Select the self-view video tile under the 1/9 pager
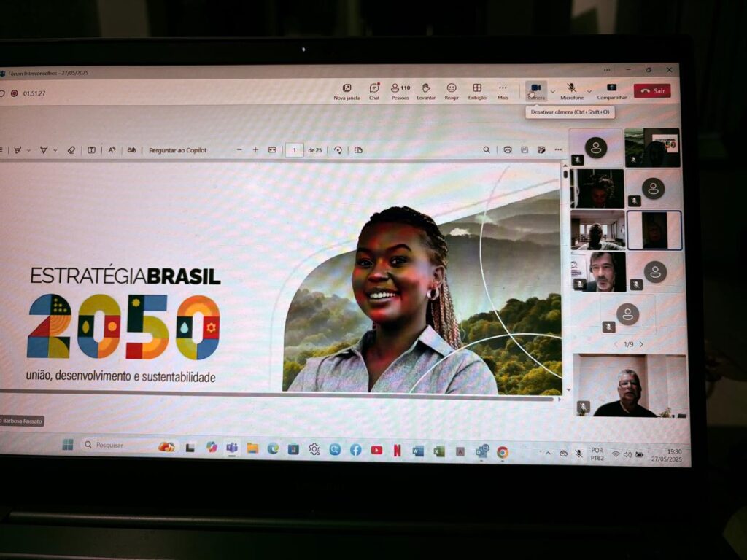Image resolution: width=747 pixels, height=560 pixels. pos(630,385)
